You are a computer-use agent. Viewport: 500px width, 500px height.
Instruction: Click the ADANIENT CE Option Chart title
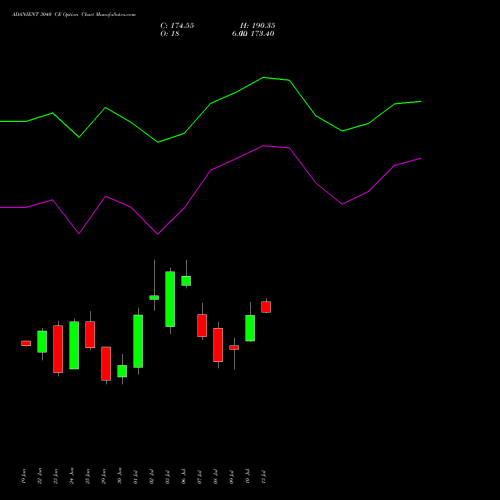pyautogui.click(x=74, y=15)
